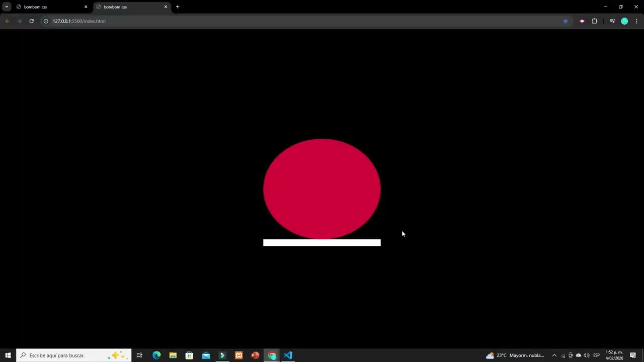Screen dimensions: 644x362
Task: Open the weather widget 23°C
Action: tap(515, 355)
